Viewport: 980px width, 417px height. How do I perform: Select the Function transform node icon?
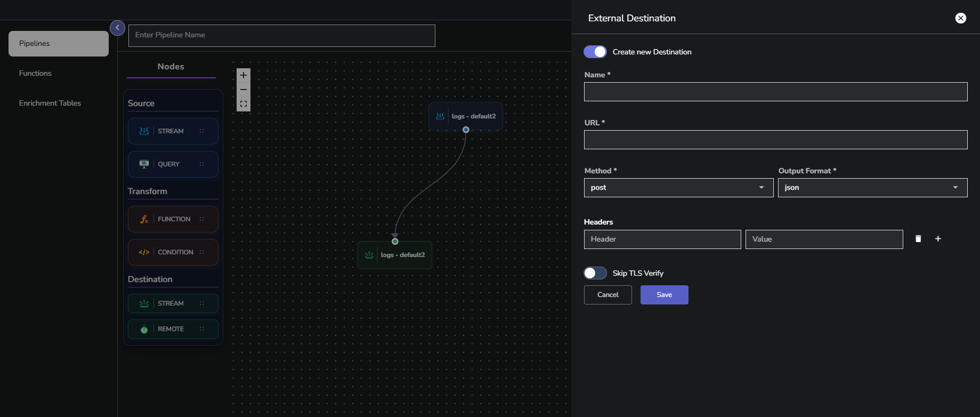(x=144, y=219)
